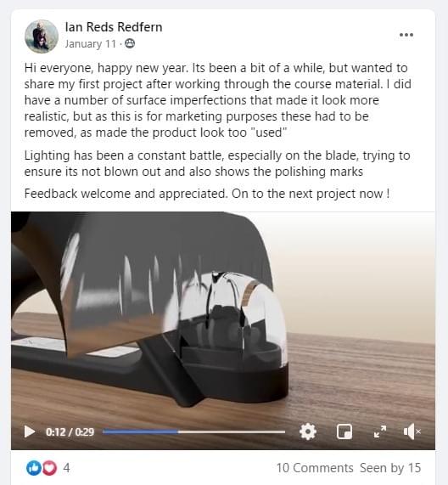
Task: Open video settings gear icon
Action: tap(308, 431)
